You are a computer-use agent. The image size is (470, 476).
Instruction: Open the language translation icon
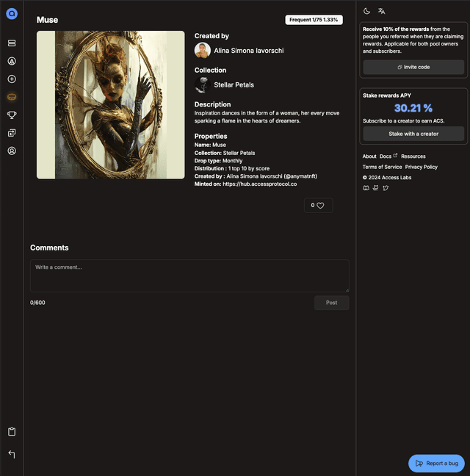click(x=381, y=11)
